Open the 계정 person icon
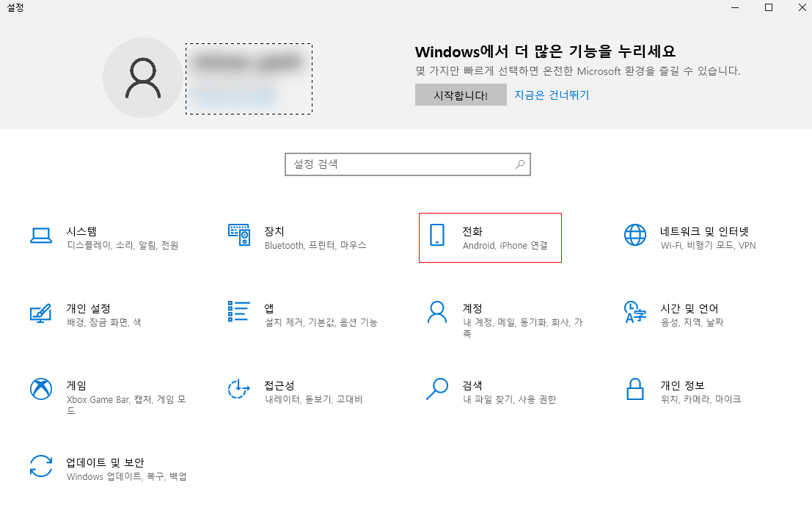The width and height of the screenshot is (812, 524). (437, 312)
